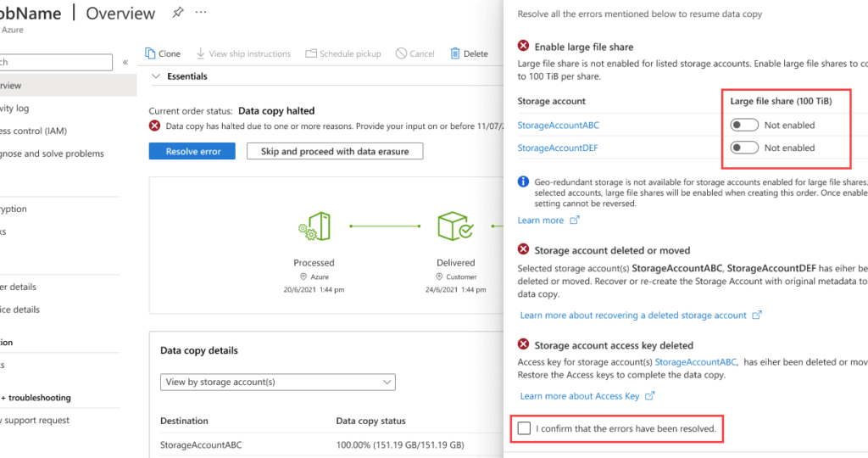Click the Delivered stage box icon
This screenshot has width=868, height=458.
coord(455,226)
